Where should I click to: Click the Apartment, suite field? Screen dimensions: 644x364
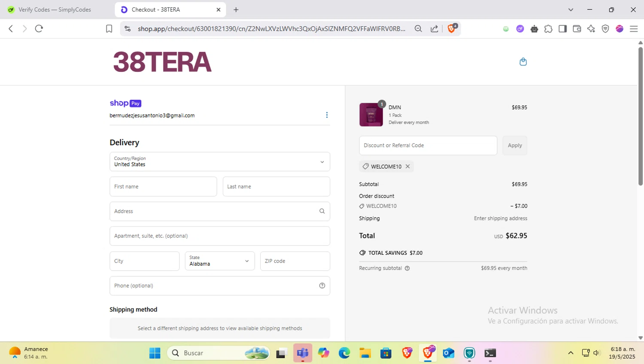[220, 236]
